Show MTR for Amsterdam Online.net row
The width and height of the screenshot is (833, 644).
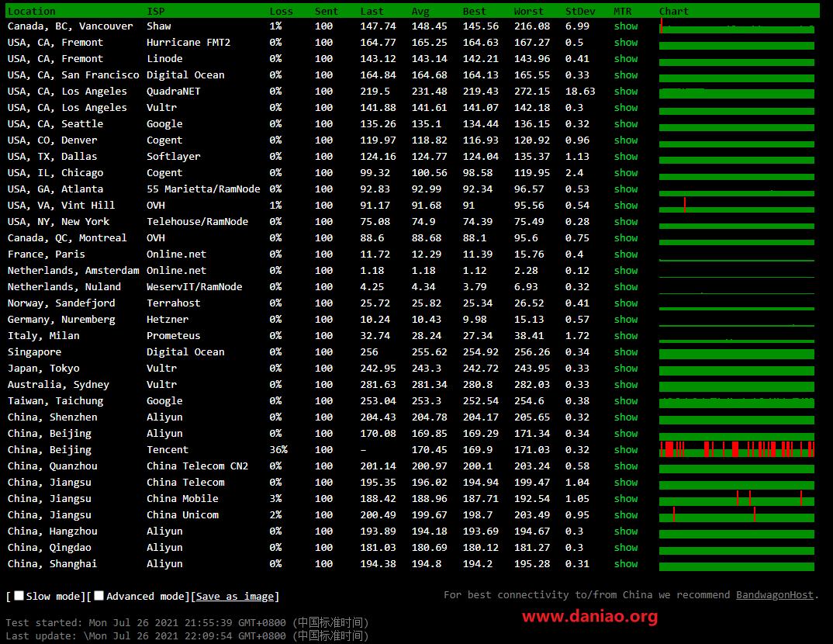tap(626, 271)
